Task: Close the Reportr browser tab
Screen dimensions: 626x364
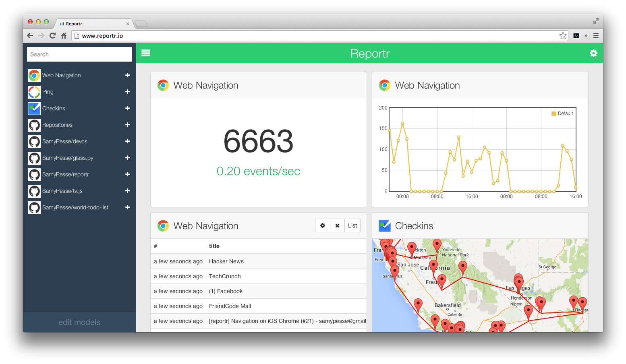Action: click(128, 24)
